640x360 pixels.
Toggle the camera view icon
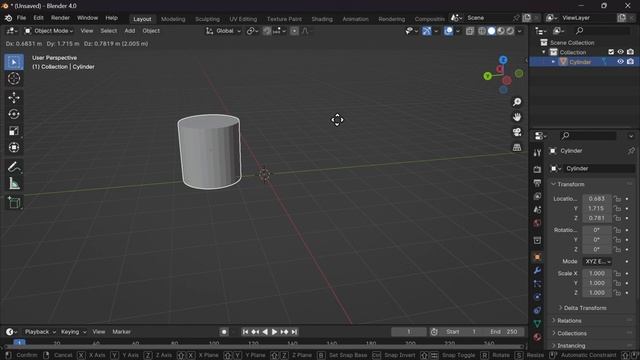coord(517,132)
